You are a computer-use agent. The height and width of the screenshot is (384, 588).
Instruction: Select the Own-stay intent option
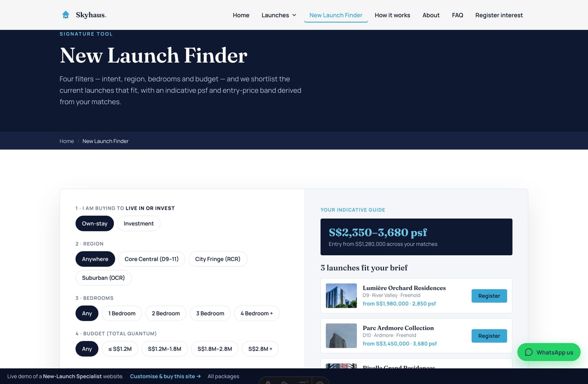(x=95, y=224)
